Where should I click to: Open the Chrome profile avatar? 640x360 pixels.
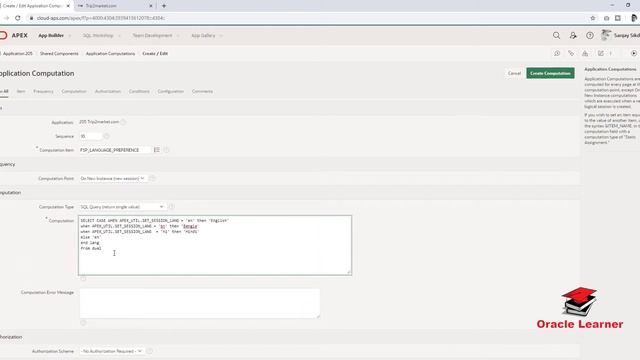[634, 18]
